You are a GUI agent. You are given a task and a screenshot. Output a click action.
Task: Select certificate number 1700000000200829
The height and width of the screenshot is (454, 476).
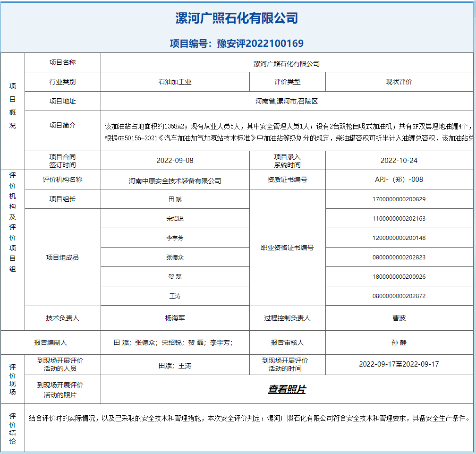[399, 199]
